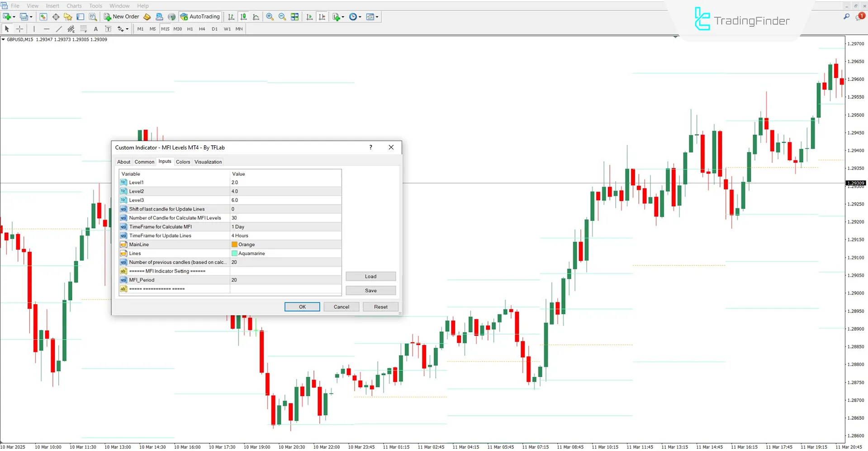Click Reset to restore default inputs
This screenshot has width=868, height=451.
pos(380,307)
